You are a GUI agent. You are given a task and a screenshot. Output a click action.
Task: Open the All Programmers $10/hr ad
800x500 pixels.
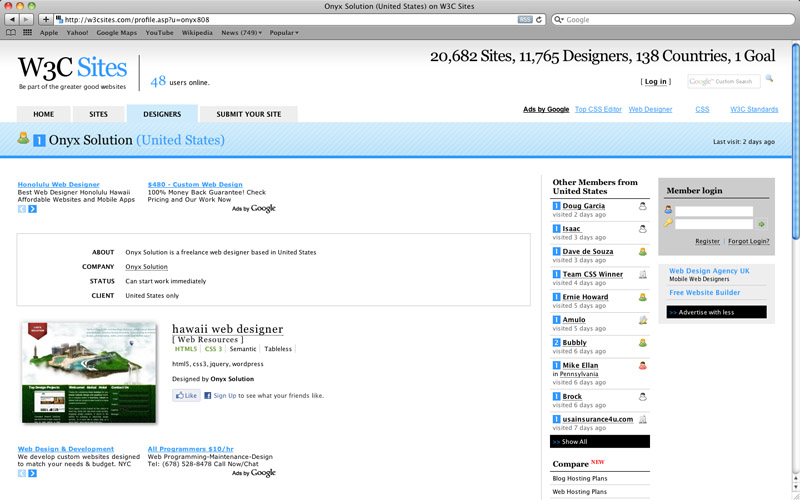tap(190, 449)
